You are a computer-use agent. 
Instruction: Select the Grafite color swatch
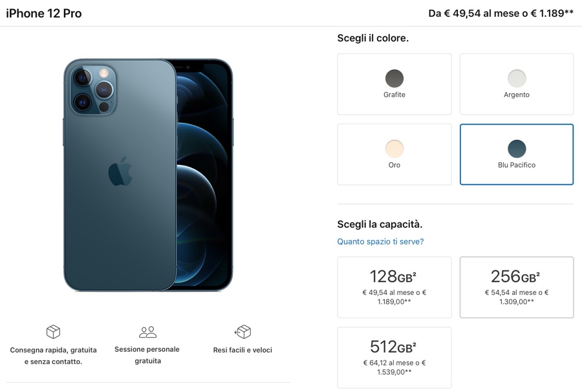click(x=394, y=83)
